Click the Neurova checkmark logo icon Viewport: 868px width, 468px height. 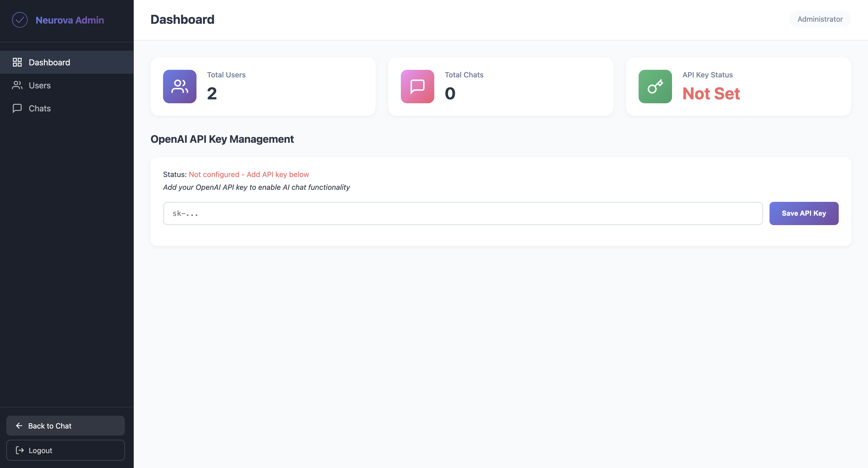[20, 20]
